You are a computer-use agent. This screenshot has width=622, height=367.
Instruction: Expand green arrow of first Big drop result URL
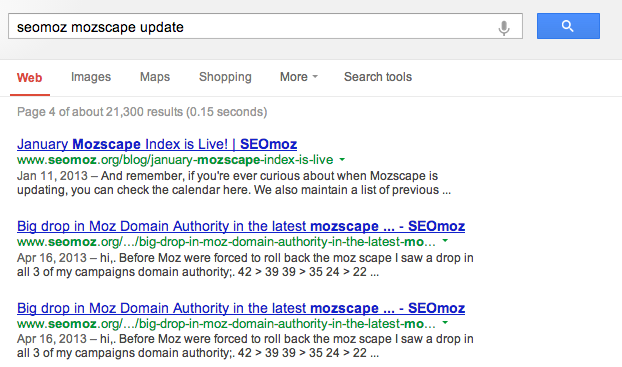click(x=445, y=241)
